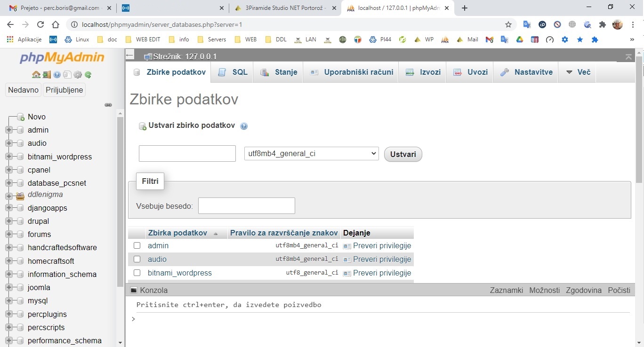
Task: Click the left arrow to hide navigation panel
Action: tap(130, 55)
